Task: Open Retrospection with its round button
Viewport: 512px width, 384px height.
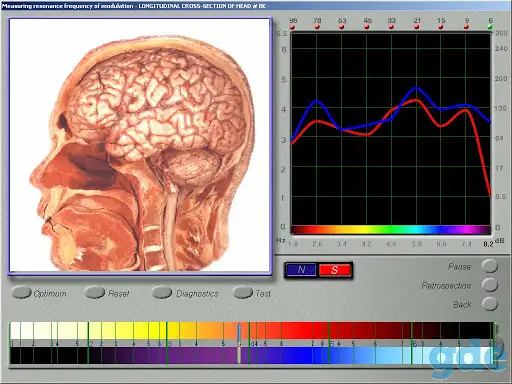Action: tap(490, 285)
